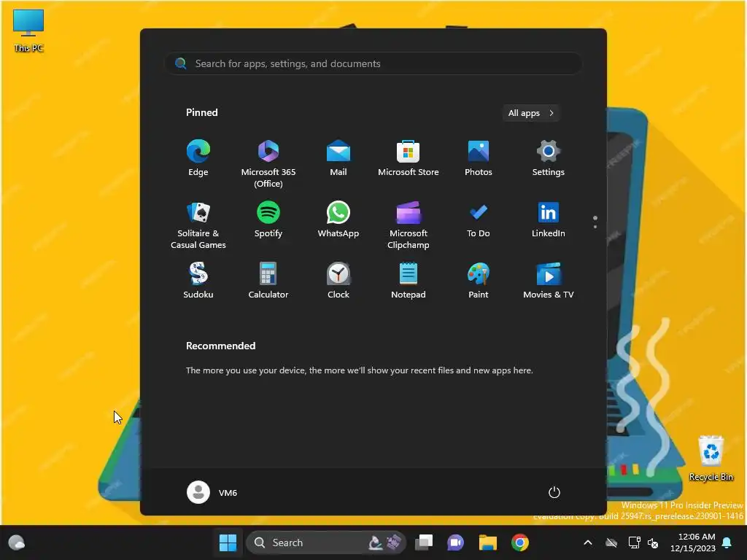This screenshot has width=747, height=560.
Task: Open the Mail app
Action: (x=338, y=158)
